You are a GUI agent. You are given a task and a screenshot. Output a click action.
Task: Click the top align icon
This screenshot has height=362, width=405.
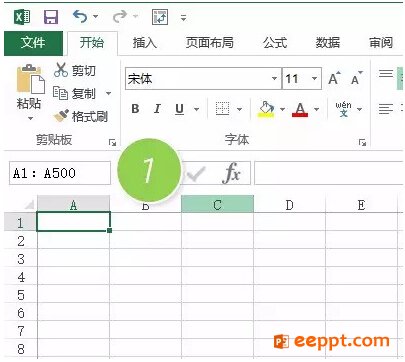(386, 73)
